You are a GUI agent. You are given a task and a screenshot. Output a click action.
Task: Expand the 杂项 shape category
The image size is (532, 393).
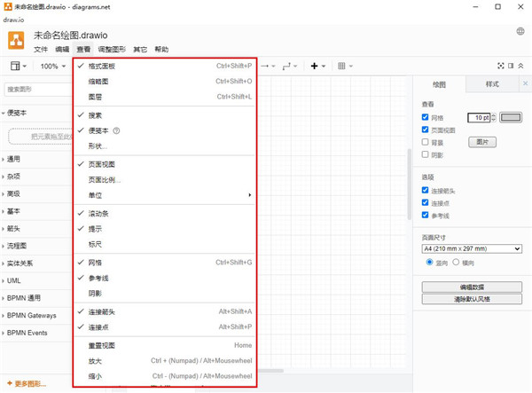[x=35, y=177]
